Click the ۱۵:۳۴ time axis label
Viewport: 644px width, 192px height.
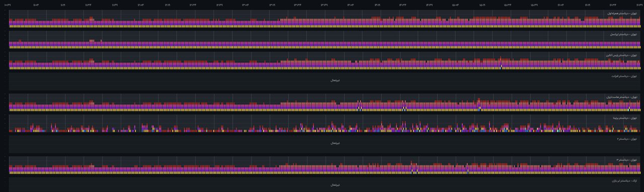508,5
